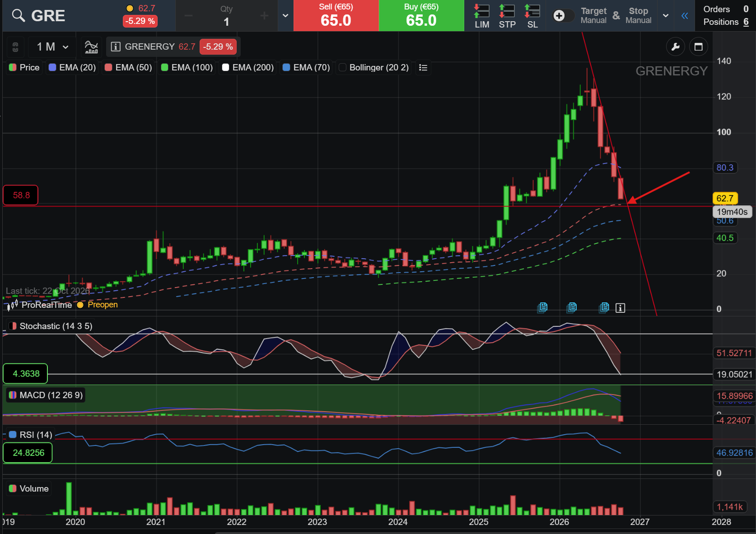Click the LIM limit order icon
756x534 pixels.
482,16
